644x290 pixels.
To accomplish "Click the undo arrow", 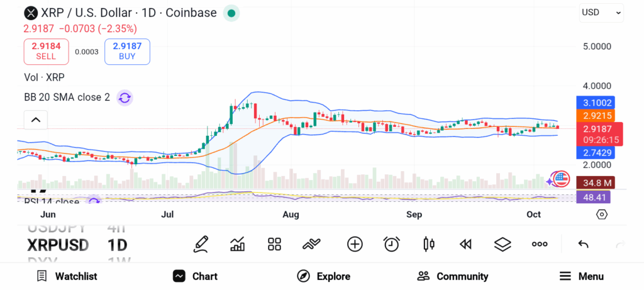I will click(x=583, y=244).
